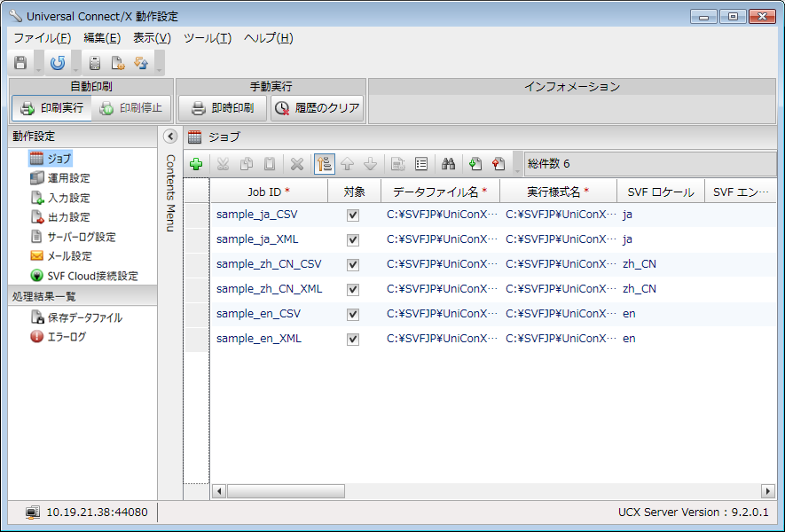Select 運用設定 in the sidebar

pos(60,177)
